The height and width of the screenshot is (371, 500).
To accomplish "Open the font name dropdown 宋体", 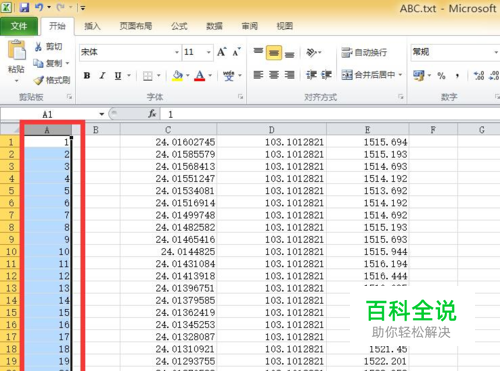I will point(177,52).
